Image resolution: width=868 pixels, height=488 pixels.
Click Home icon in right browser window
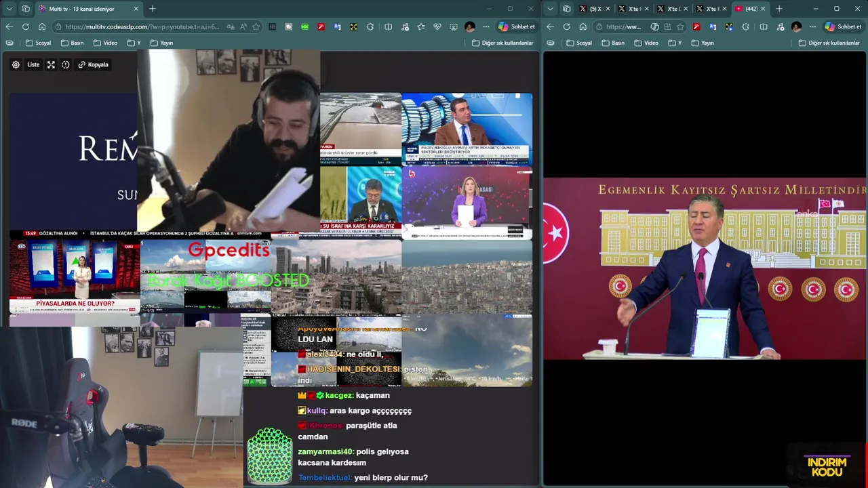point(583,26)
